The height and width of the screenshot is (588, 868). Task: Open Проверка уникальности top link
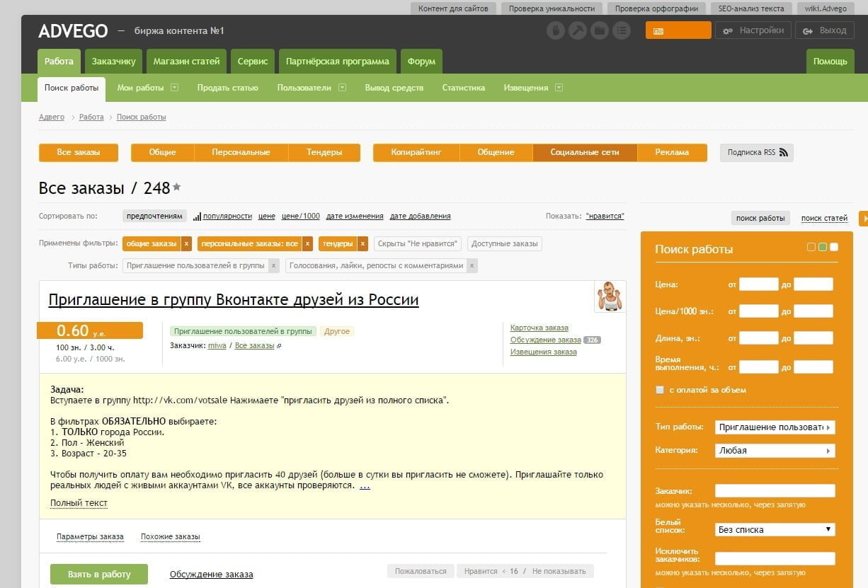552,8
